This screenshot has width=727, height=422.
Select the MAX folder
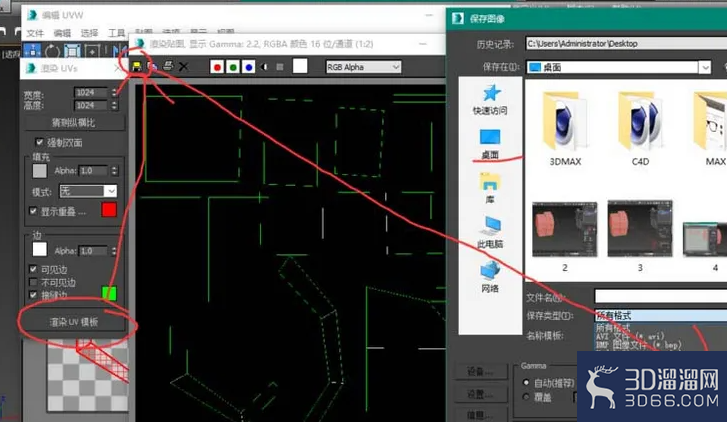click(710, 129)
